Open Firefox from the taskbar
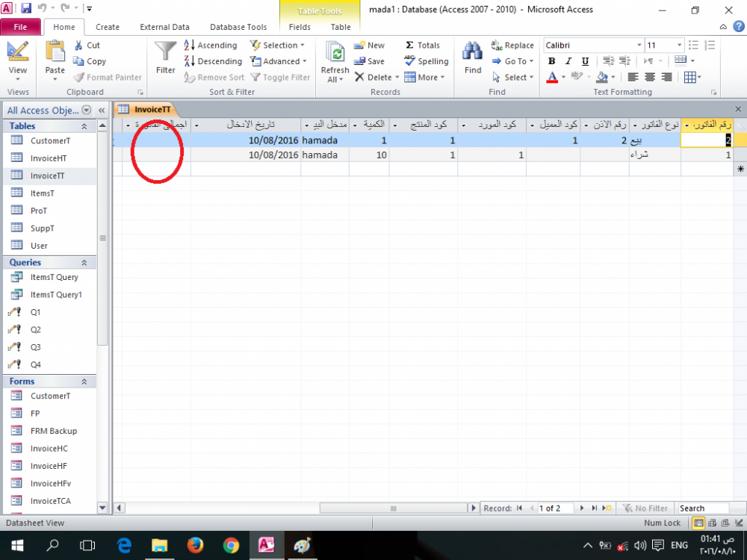Screen dimensions: 747x560 click(x=195, y=545)
